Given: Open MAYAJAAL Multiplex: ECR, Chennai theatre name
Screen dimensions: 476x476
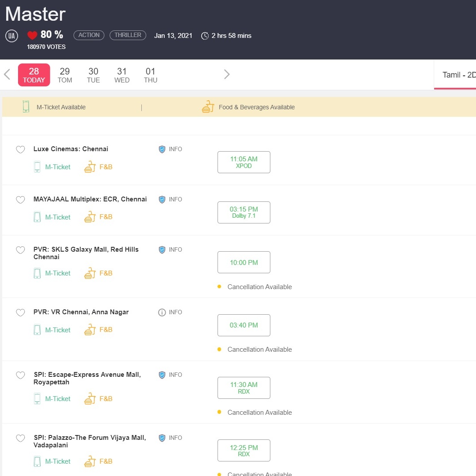Looking at the screenshot, I should pos(90,199).
